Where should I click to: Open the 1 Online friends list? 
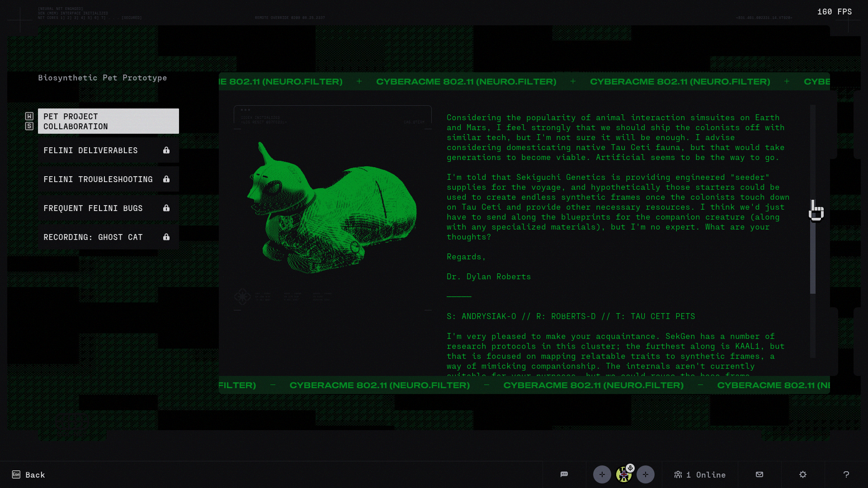(x=700, y=474)
